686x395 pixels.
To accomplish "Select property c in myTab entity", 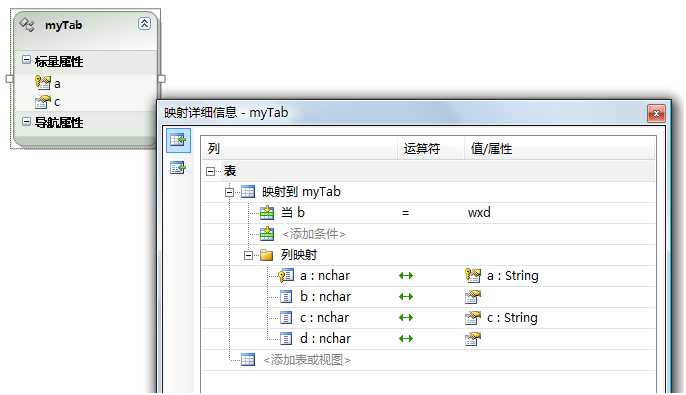I will coord(57,102).
